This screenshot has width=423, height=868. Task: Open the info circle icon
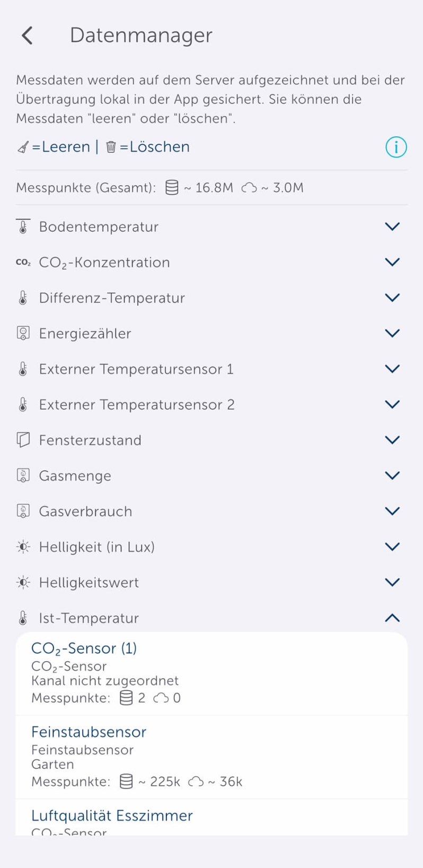coord(395,147)
